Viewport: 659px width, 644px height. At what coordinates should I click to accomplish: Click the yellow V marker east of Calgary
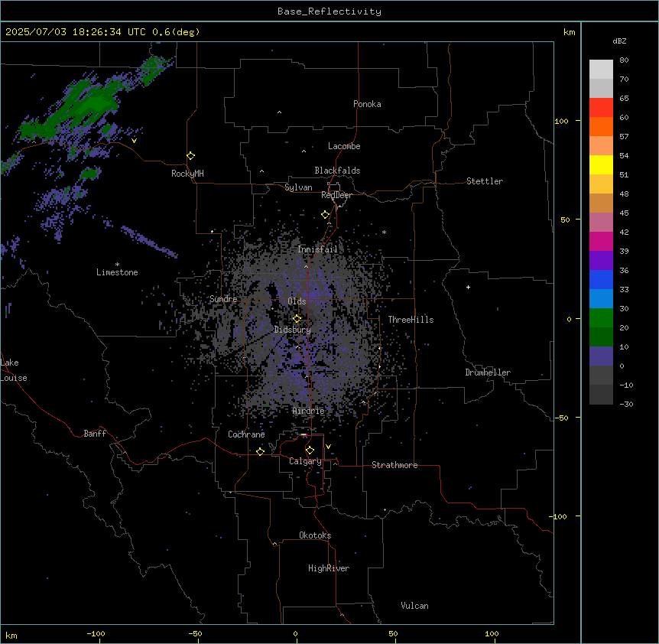tap(328, 447)
